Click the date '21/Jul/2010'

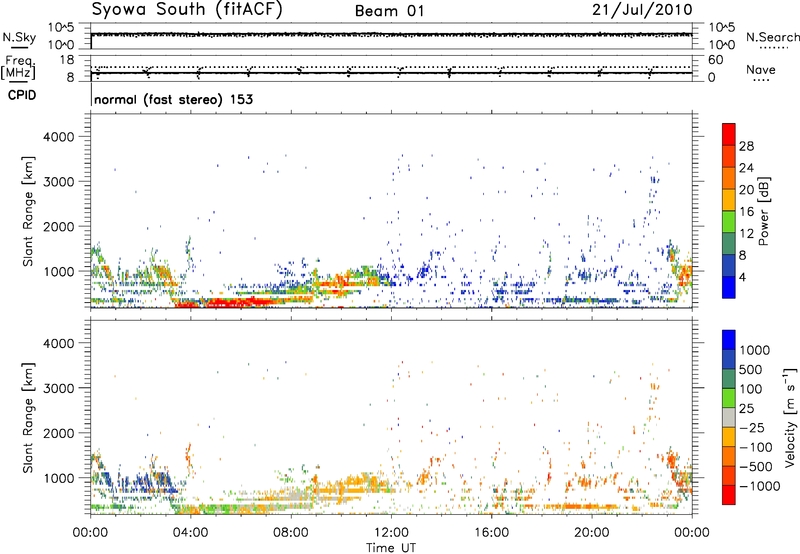click(x=642, y=10)
